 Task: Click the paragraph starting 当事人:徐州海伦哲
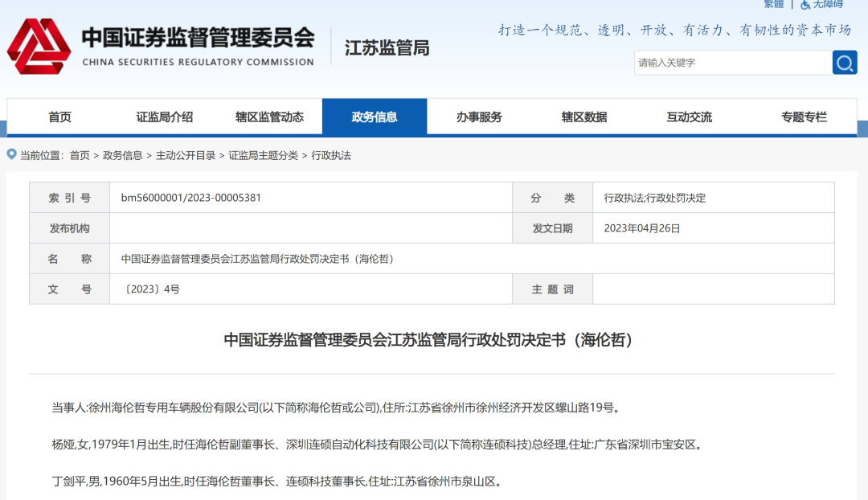tap(337, 408)
